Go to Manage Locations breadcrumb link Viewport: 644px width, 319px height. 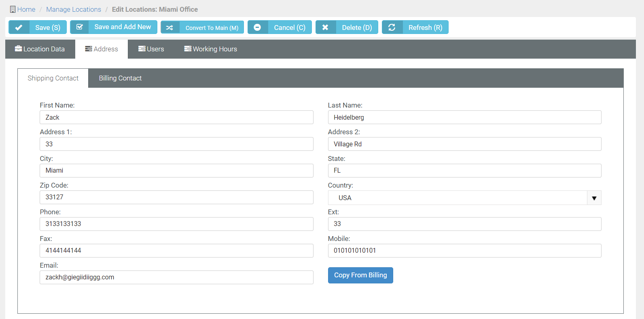click(74, 9)
